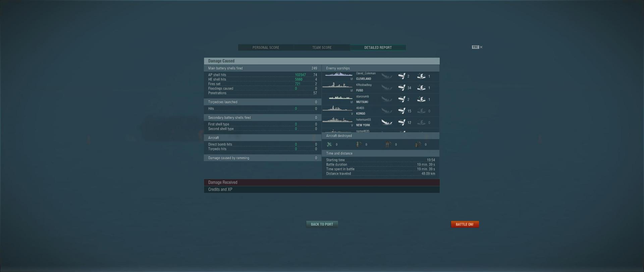Collapse the Damage Caused section header
644x272 pixels.
(322, 61)
